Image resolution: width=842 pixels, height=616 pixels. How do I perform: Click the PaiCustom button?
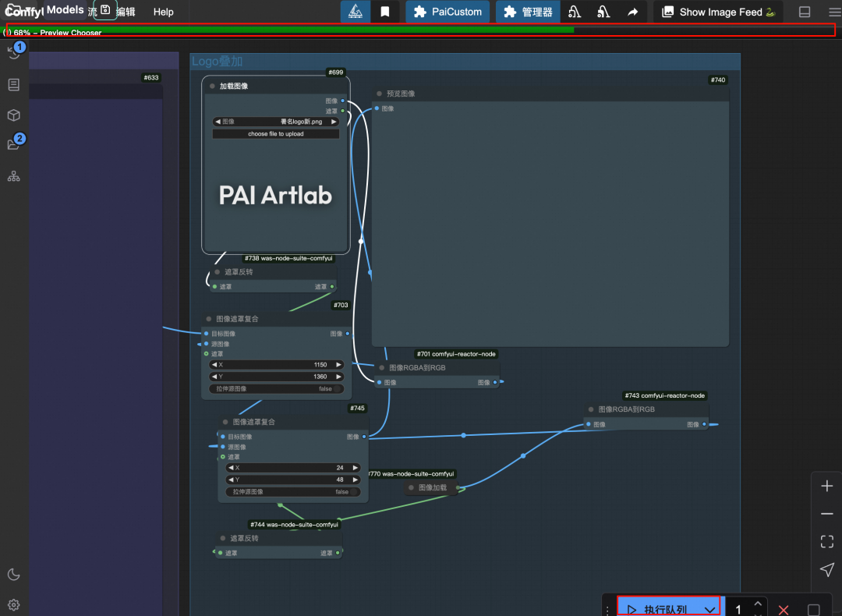point(448,12)
